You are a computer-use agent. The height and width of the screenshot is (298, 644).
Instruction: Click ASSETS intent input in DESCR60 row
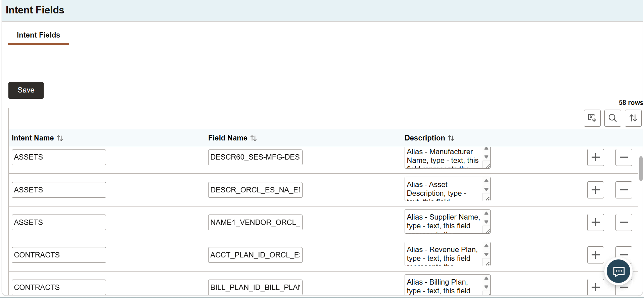click(59, 157)
